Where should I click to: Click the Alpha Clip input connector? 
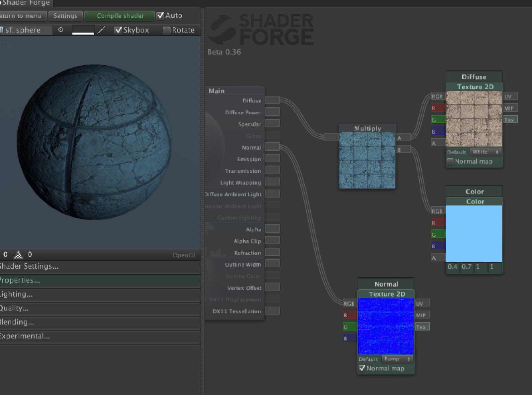[x=272, y=240]
